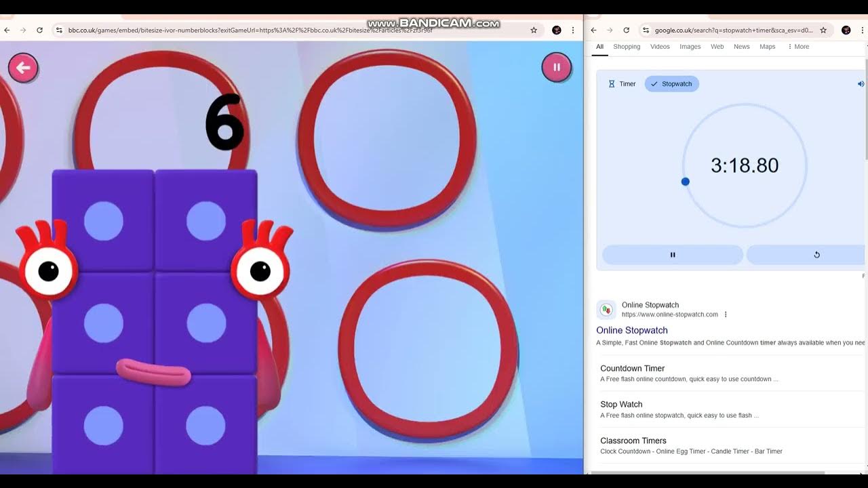Pause the Numberblocks game
This screenshot has width=868, height=488.
(557, 68)
